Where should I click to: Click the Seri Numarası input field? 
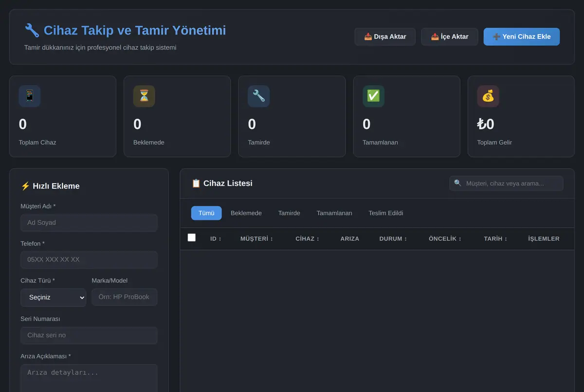(x=89, y=335)
